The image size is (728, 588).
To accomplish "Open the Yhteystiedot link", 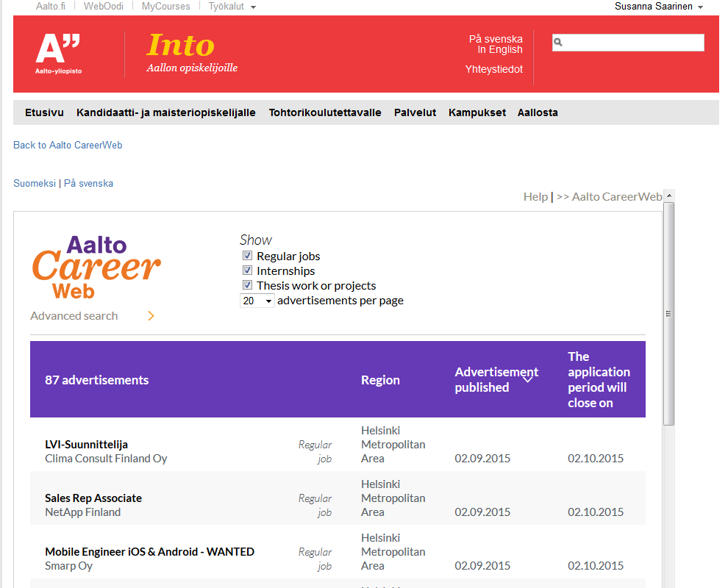I will pos(494,69).
